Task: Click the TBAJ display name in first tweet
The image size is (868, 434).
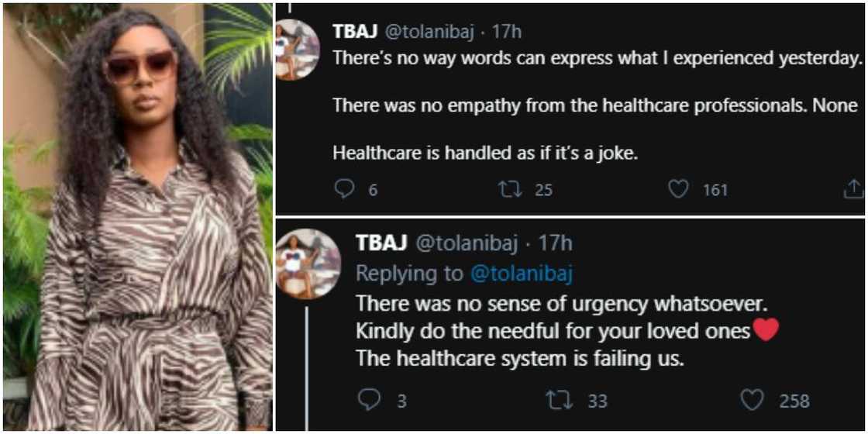Action: [354, 31]
